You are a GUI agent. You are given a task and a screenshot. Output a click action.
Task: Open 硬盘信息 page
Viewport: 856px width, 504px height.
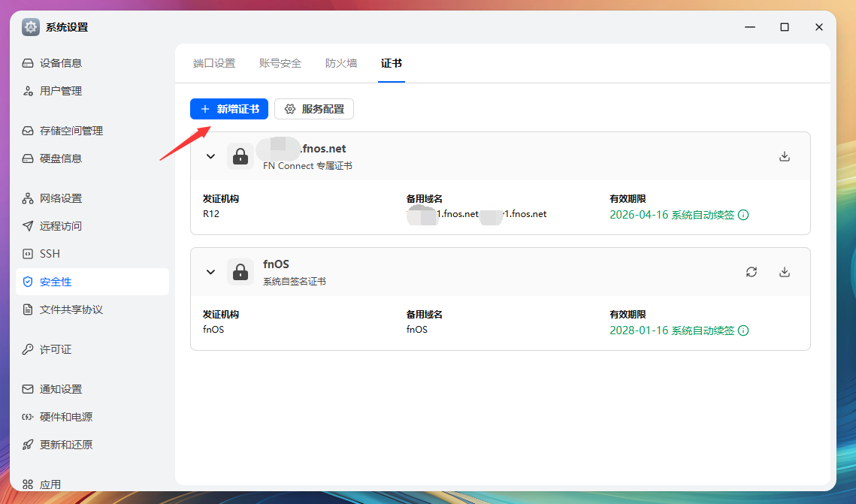(92, 158)
